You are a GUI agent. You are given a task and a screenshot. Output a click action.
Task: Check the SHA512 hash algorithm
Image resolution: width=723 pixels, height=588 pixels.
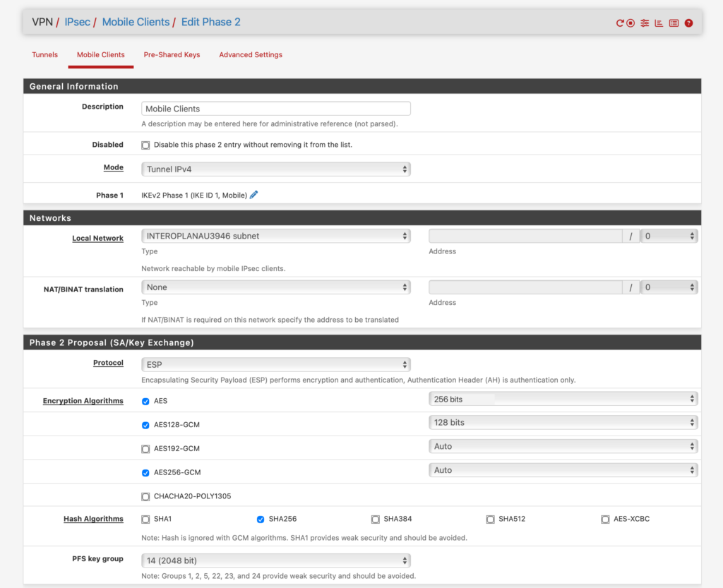[x=490, y=519]
